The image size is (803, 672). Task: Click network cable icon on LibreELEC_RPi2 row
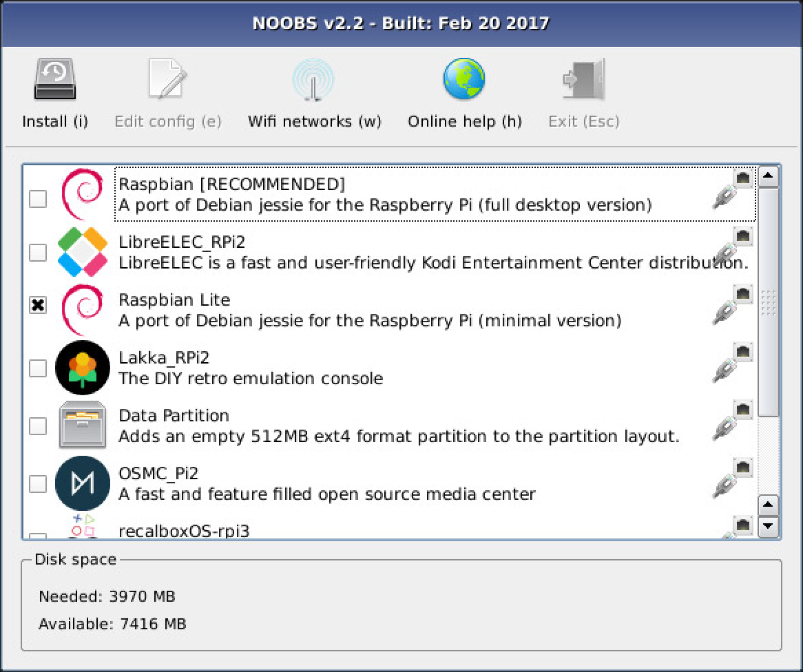click(733, 247)
